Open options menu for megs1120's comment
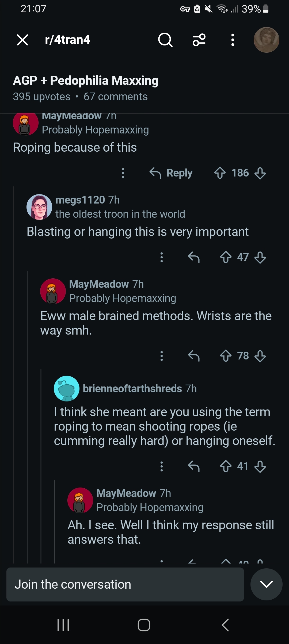The height and width of the screenshot is (644, 289). pos(161,257)
